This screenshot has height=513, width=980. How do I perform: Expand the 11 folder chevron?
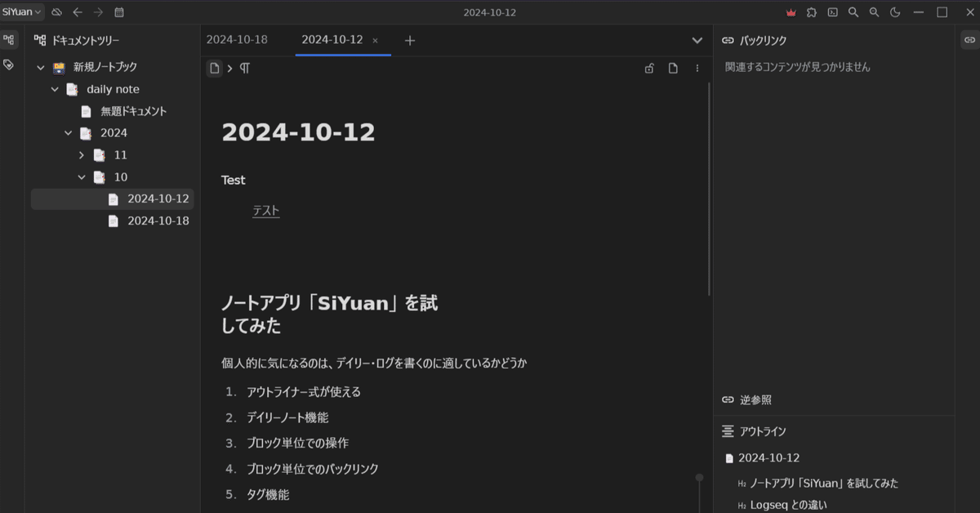tap(82, 154)
